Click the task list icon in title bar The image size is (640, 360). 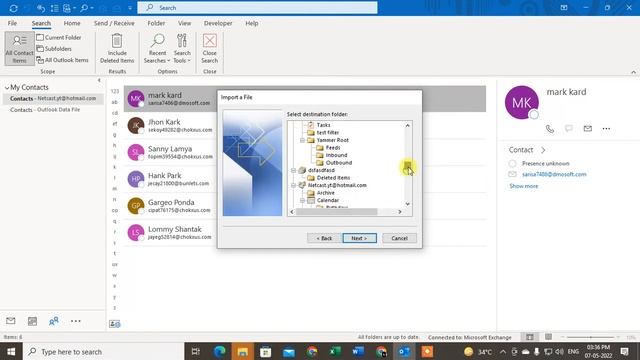(x=55, y=8)
